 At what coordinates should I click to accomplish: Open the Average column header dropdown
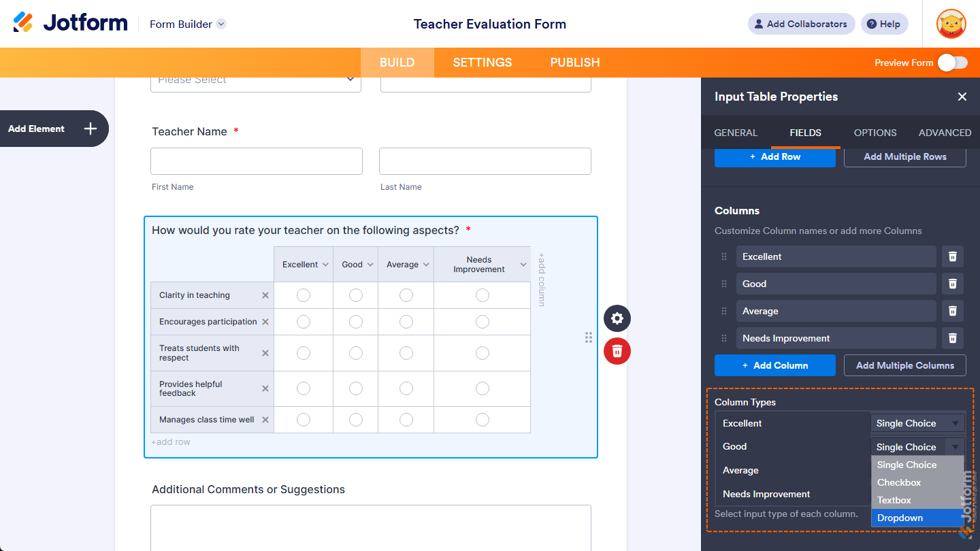tap(426, 265)
